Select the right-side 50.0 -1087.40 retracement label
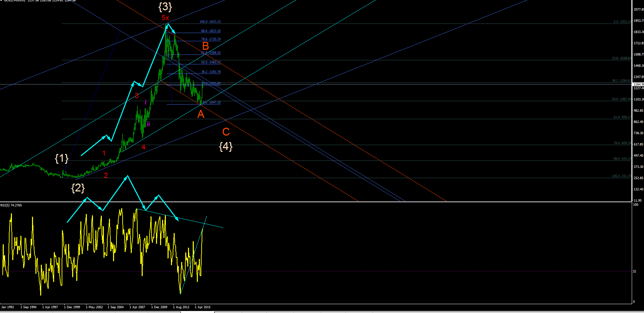644x313 pixels. pyautogui.click(x=622, y=99)
